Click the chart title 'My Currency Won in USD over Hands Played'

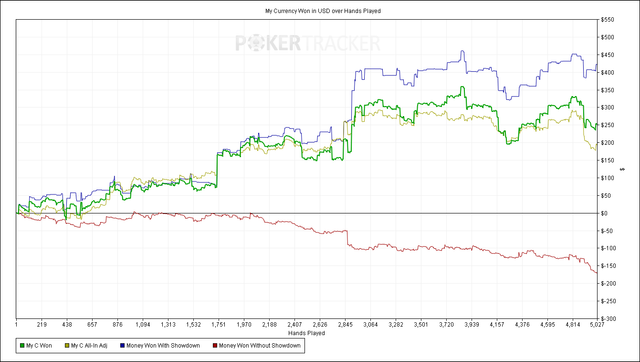323,11
